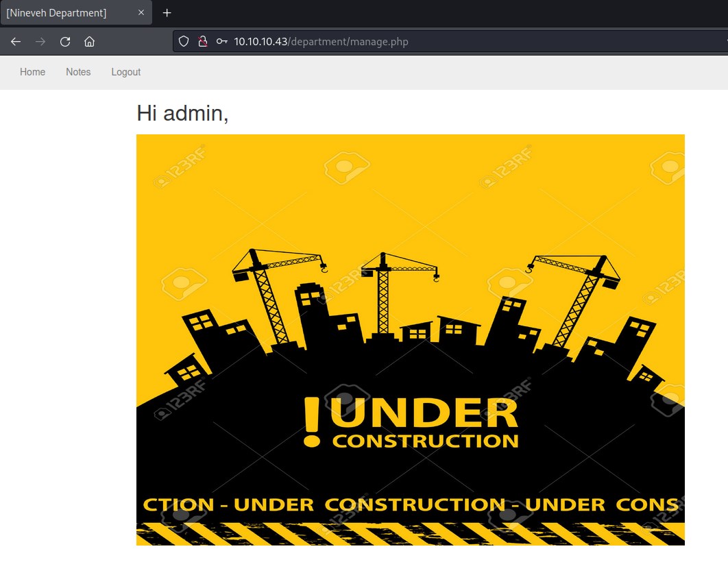Click the yellow exclamation mark in image
728x573 pixels.
pyautogui.click(x=312, y=423)
